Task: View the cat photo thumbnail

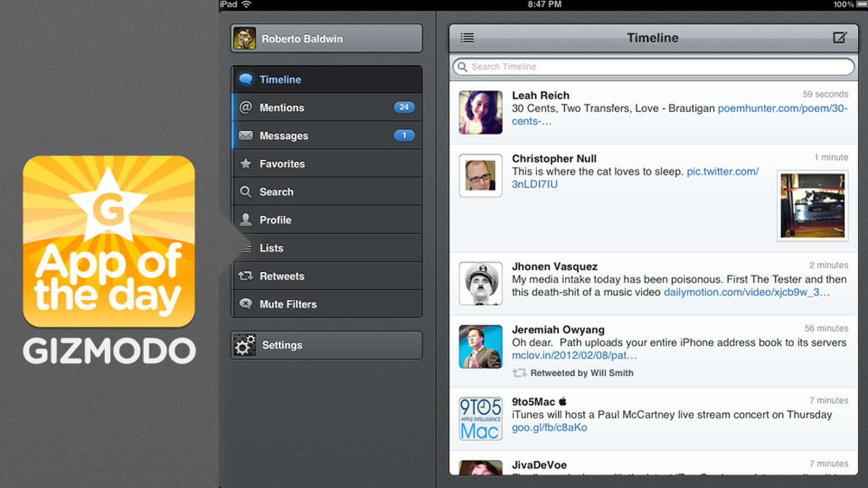Action: pyautogui.click(x=813, y=206)
